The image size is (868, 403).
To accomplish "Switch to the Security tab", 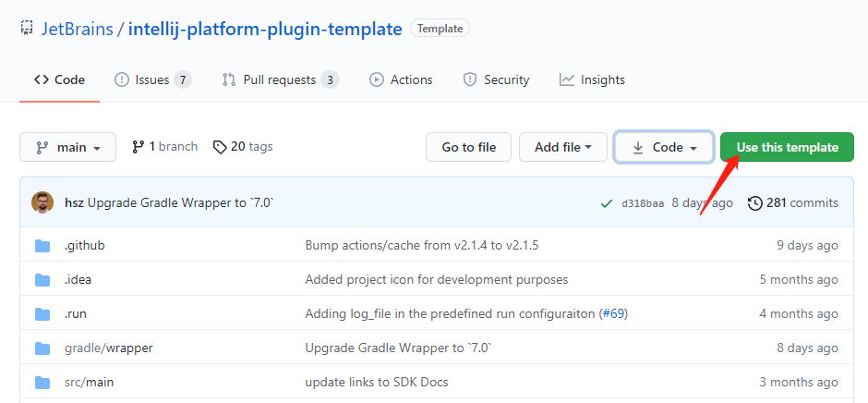I will point(496,79).
